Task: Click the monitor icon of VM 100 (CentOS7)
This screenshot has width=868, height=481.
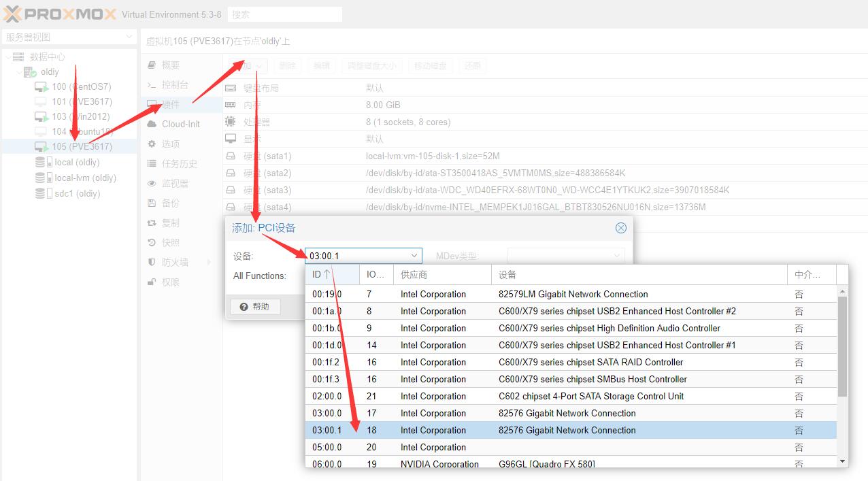Action: pyautogui.click(x=41, y=87)
